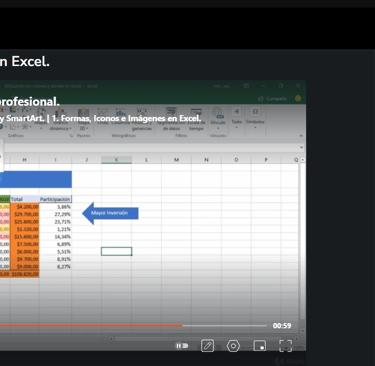
Task: Open the video settings hexagon icon
Action: 233,346
